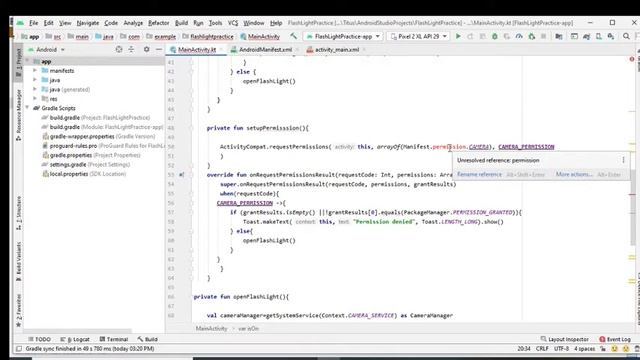
Task: Toggle the Build Variants side tab
Action: coord(18,261)
